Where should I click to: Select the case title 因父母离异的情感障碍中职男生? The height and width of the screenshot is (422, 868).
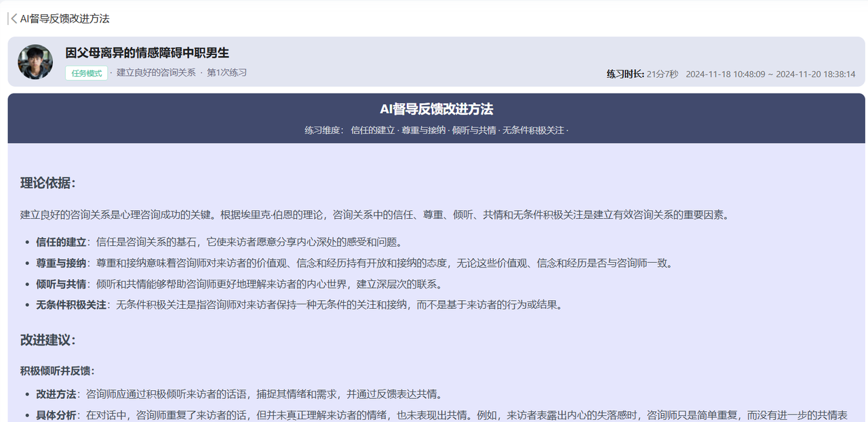(x=147, y=53)
